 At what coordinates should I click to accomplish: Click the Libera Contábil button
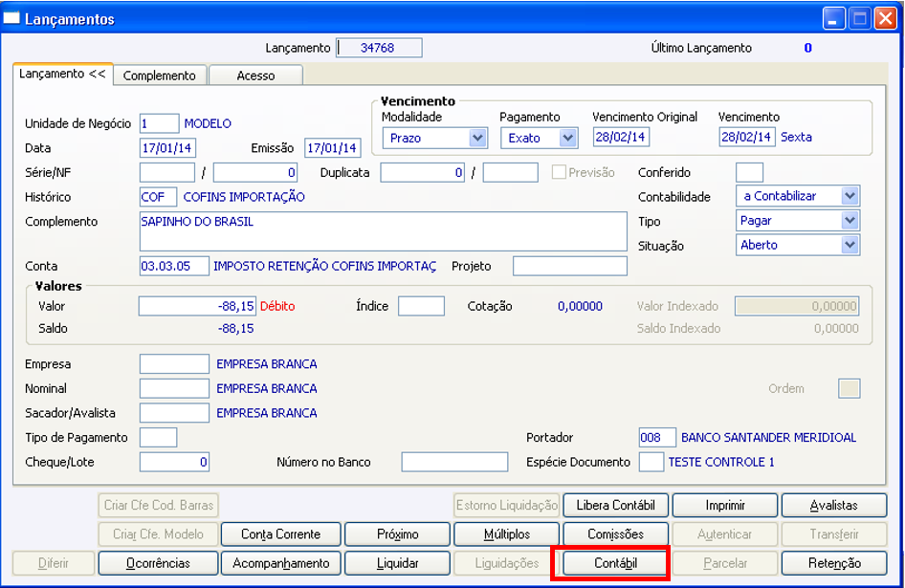tap(616, 506)
